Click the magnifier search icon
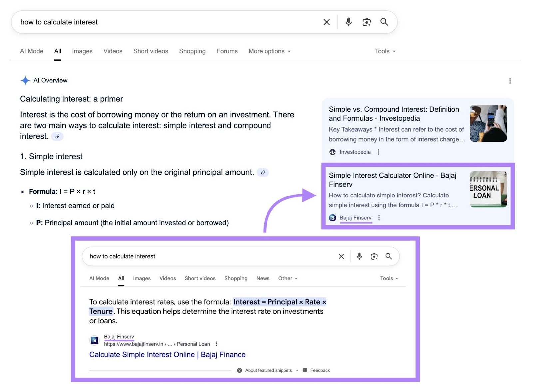The height and width of the screenshot is (392, 533). (x=384, y=22)
